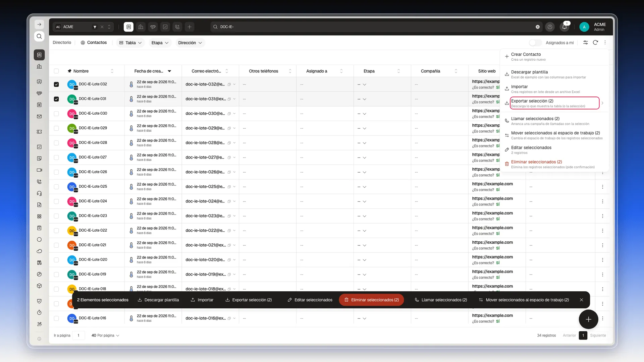Viewport: 644px width, 362px height.
Task: Choose Crear Contacto from the menu
Action: click(x=554, y=57)
